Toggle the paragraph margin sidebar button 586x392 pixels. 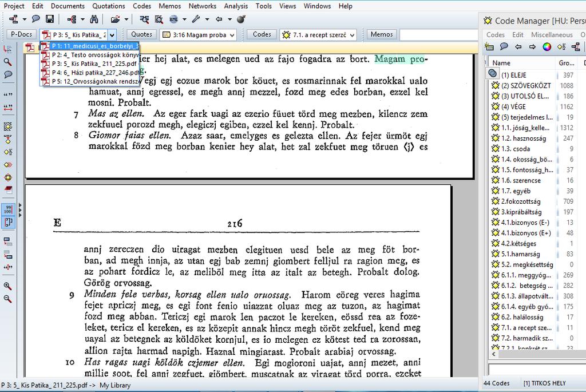8,222
